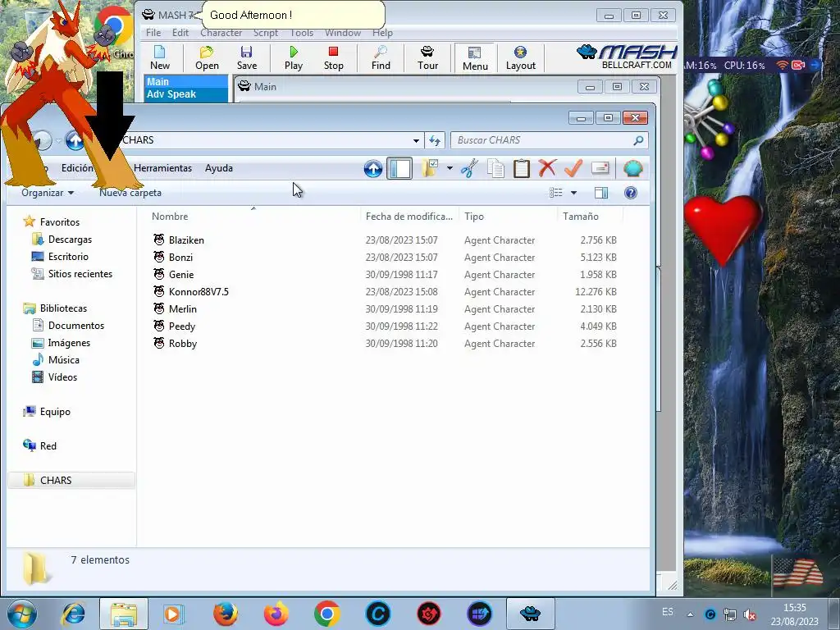Open Google Chrome from the taskbar

tap(326, 614)
